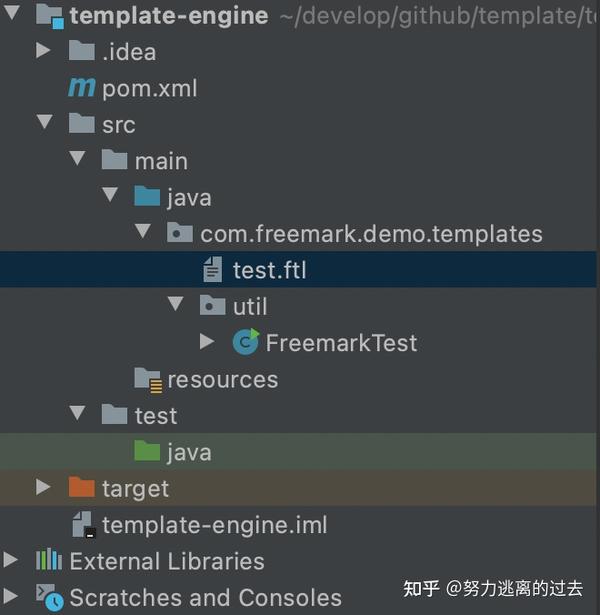
Task: Select the pom.xml file name
Action: [x=149, y=88]
